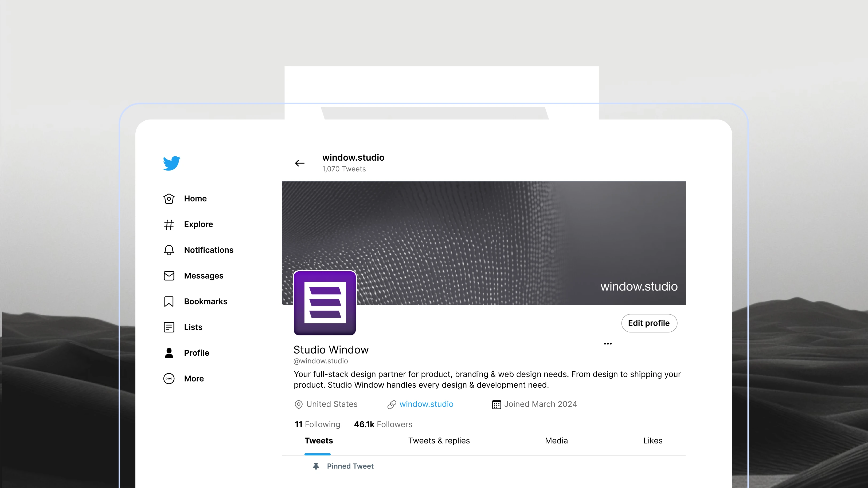
Task: Click the Joined March 2024 text
Action: (541, 404)
